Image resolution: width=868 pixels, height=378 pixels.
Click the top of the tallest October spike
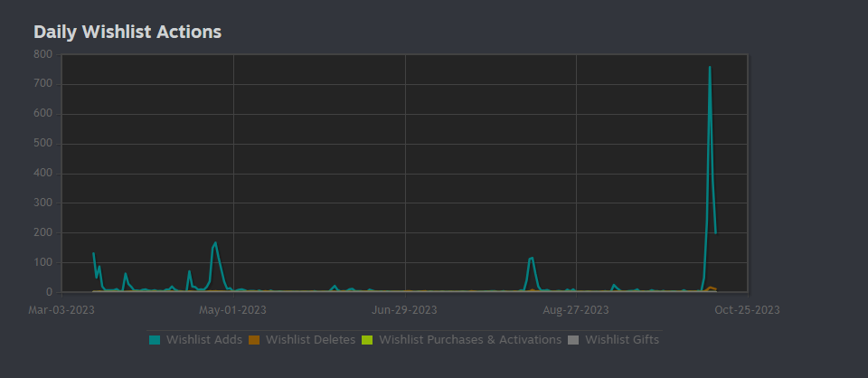coord(710,67)
